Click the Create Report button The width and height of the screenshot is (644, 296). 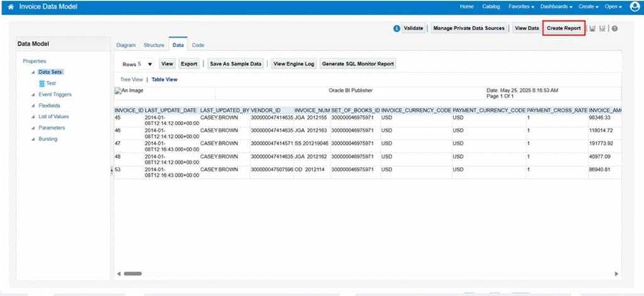point(563,28)
